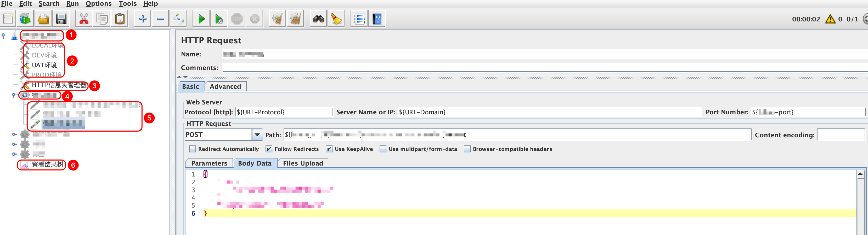Click the Paste clipboard icon
This screenshot has width=868, height=235.
(120, 19)
